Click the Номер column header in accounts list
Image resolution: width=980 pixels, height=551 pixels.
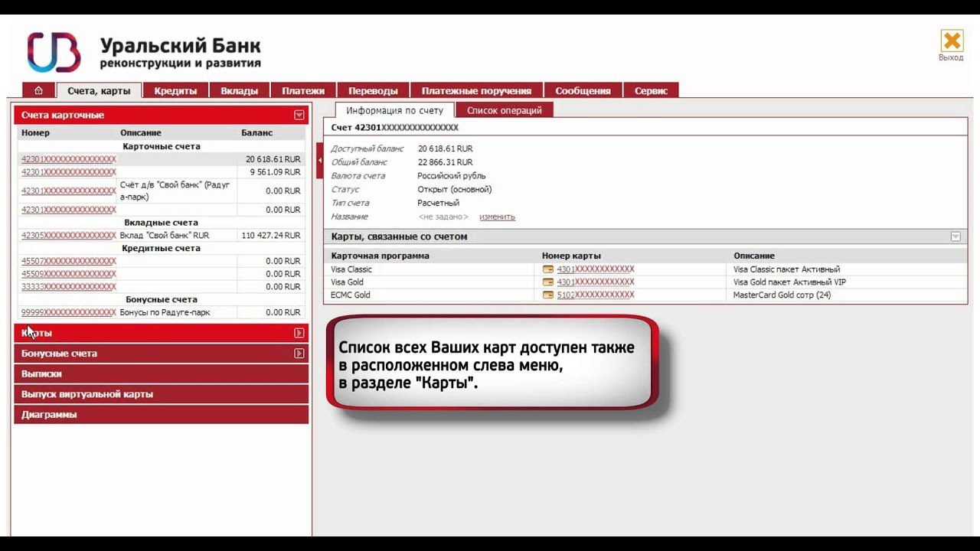click(x=35, y=133)
